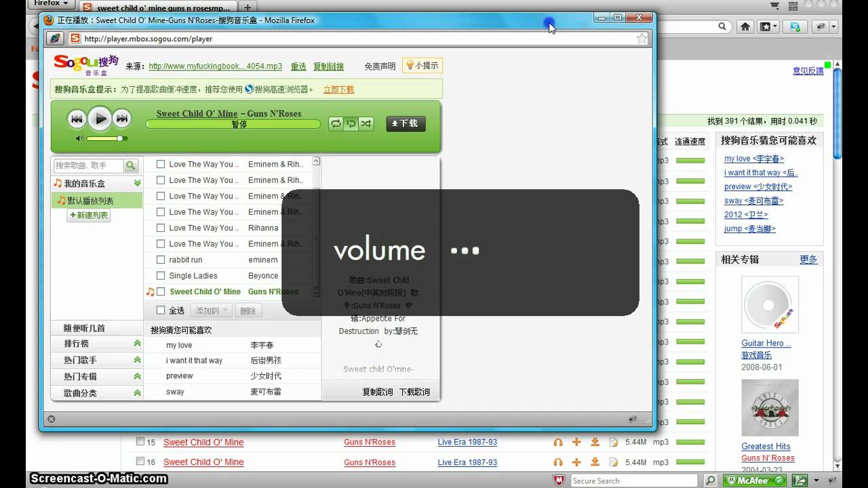This screenshot has width=868, height=488.
Task: Click the 重选 link
Action: (x=298, y=66)
